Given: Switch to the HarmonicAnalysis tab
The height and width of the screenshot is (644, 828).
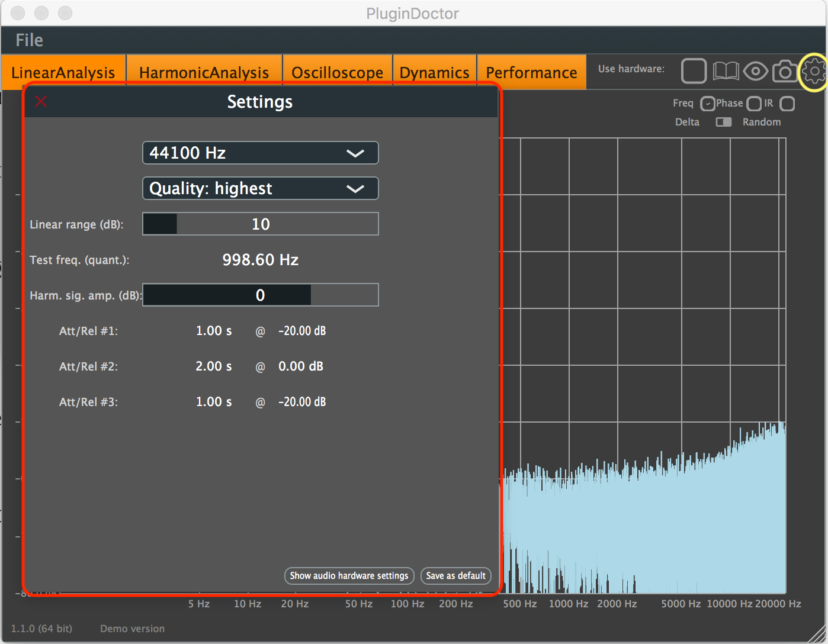Looking at the screenshot, I should 204,72.
